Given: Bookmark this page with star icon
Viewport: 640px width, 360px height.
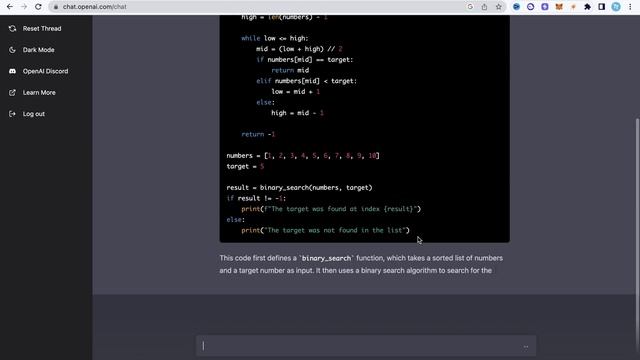Looking at the screenshot, I should 498,7.
